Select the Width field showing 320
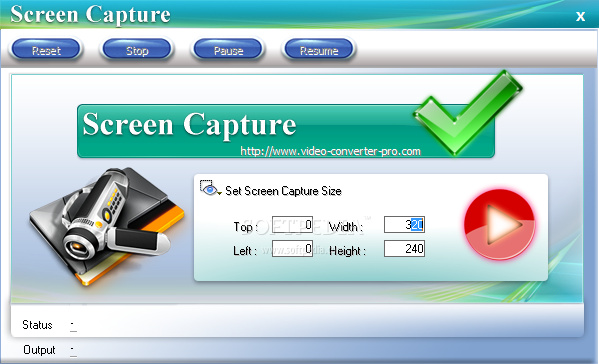Image resolution: width=599 pixels, height=364 pixels. [x=404, y=225]
